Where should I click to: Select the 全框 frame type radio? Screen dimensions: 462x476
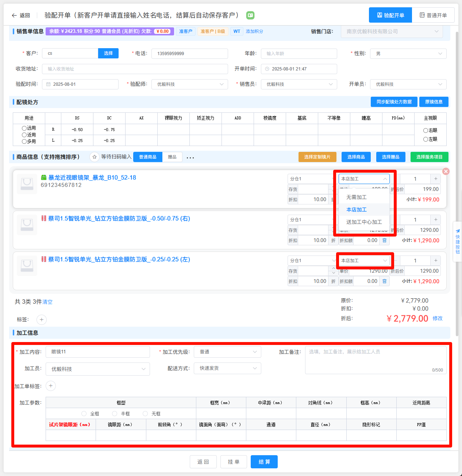pos(84,414)
